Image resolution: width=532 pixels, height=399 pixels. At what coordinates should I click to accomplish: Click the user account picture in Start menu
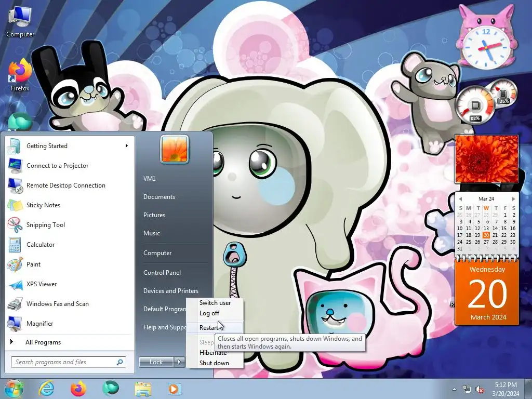[175, 149]
